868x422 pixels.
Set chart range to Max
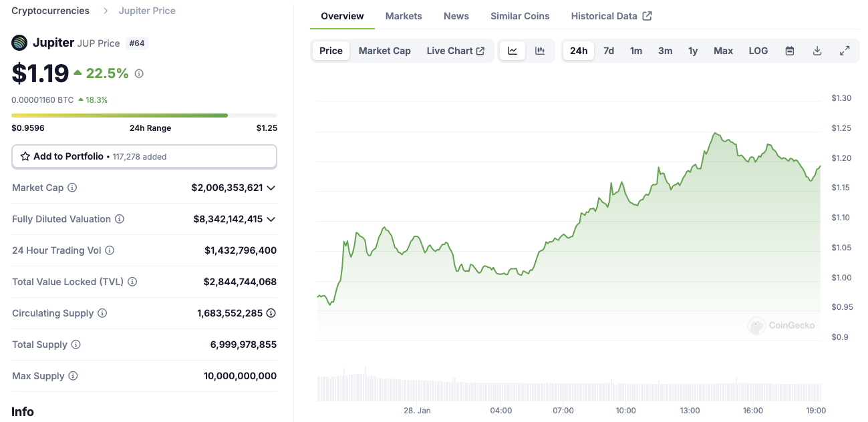click(723, 51)
